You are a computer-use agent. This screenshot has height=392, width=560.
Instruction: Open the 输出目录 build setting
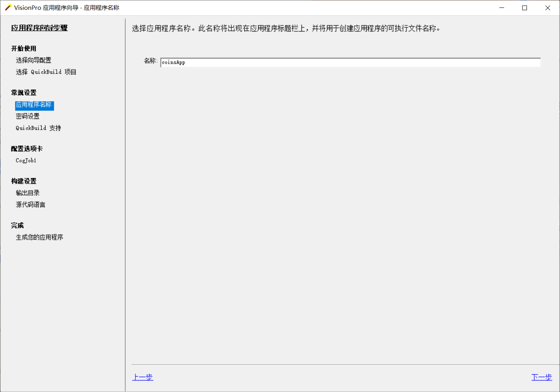[x=28, y=193]
